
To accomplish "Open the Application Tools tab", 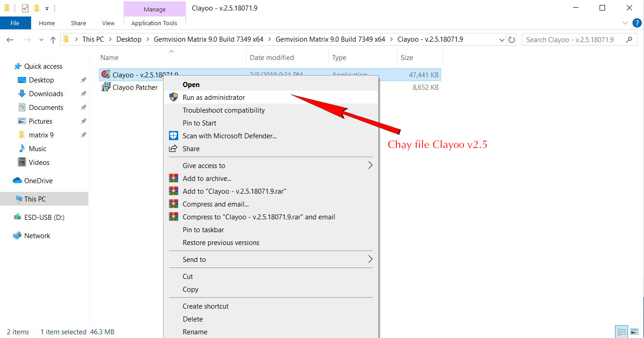I will 154,23.
